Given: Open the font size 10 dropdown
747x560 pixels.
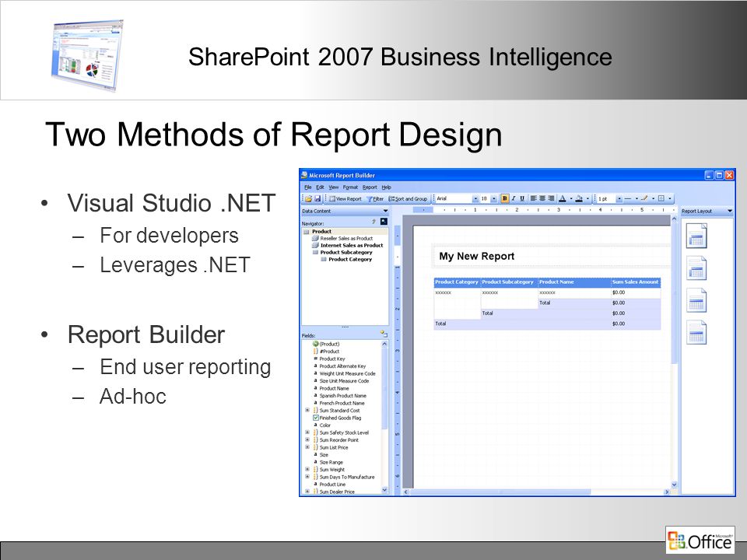Looking at the screenshot, I should point(494,198).
